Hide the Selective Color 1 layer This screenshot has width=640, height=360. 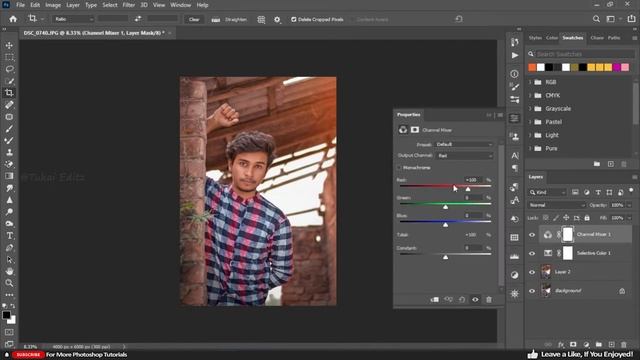(532, 253)
